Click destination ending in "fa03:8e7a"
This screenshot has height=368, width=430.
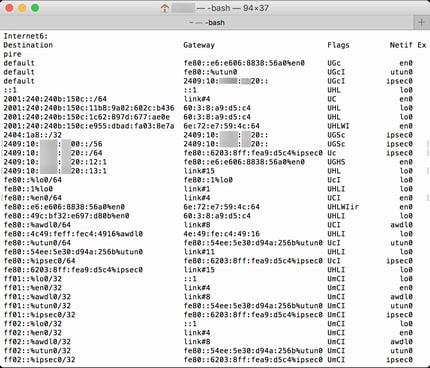(89, 126)
